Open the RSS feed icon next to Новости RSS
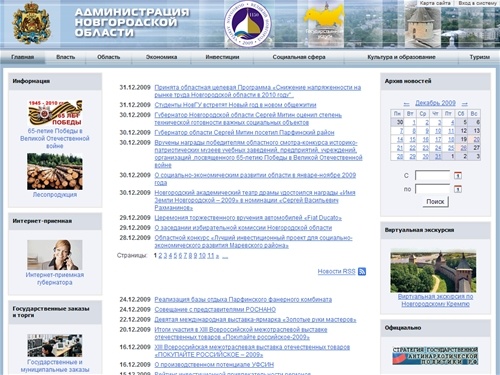This screenshot has height=375, width=500. (362, 272)
